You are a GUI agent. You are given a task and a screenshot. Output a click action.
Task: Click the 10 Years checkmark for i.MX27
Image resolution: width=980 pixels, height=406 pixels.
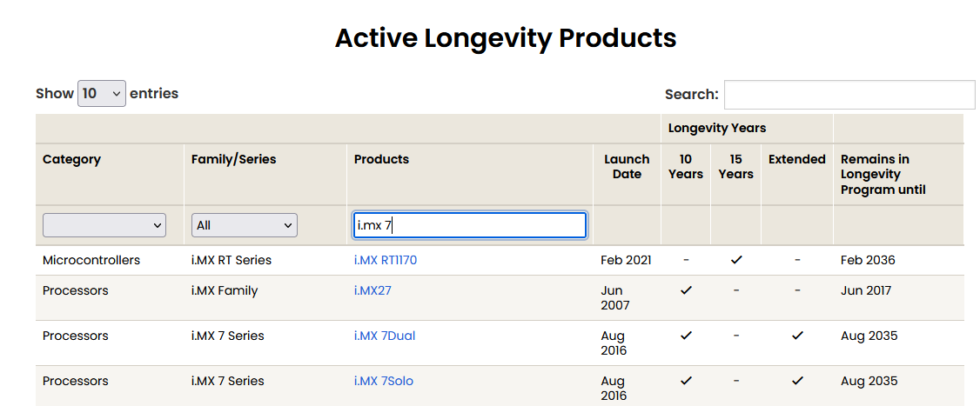click(x=686, y=290)
